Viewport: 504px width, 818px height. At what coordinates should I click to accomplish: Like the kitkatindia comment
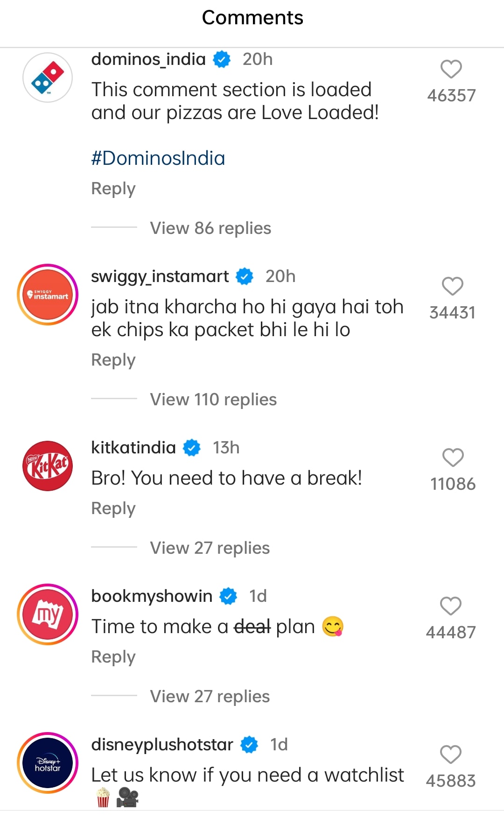click(x=453, y=458)
